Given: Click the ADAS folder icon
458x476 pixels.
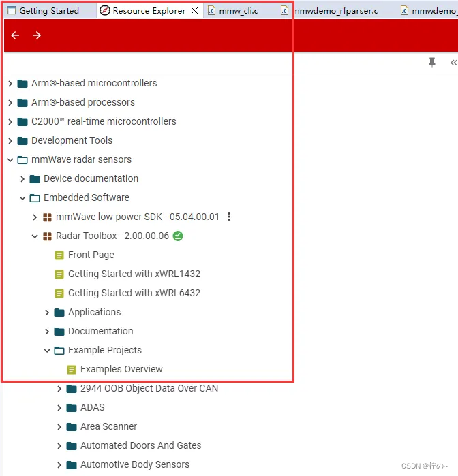Looking at the screenshot, I should point(72,408).
